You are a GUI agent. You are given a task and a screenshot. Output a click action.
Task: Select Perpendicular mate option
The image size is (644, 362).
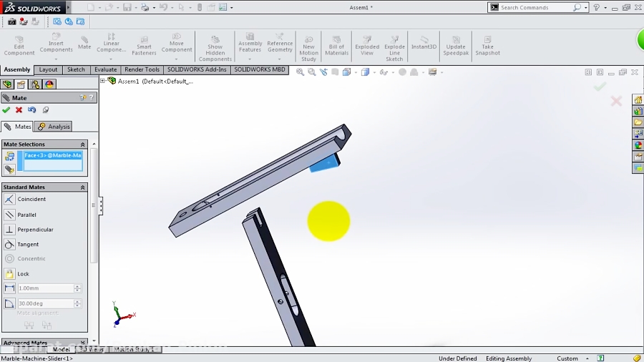coord(29,230)
